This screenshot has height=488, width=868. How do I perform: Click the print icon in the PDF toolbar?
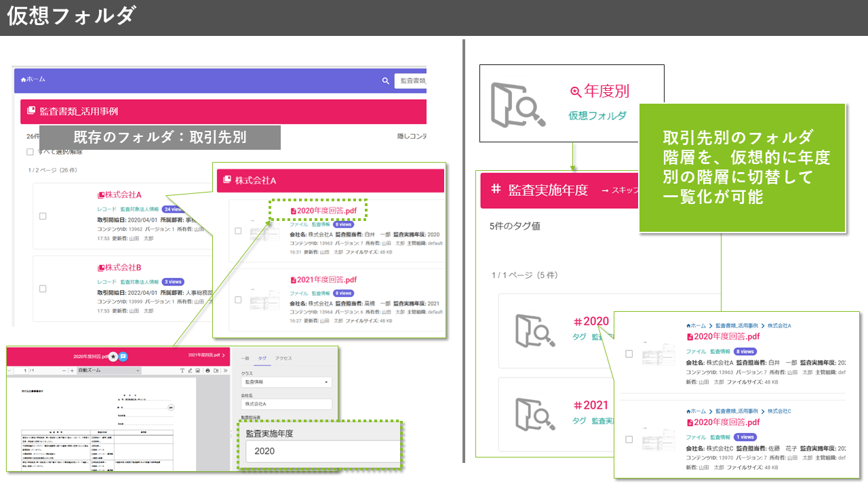point(208,371)
